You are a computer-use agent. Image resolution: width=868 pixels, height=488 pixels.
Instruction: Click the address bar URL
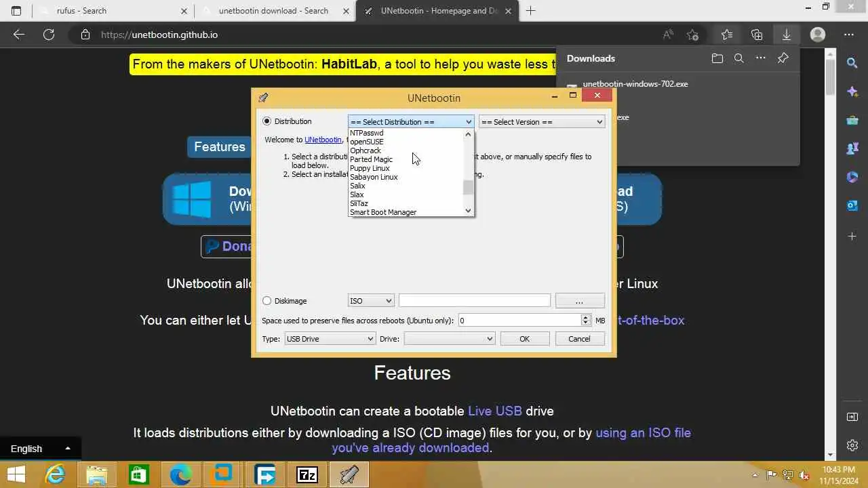click(x=159, y=35)
